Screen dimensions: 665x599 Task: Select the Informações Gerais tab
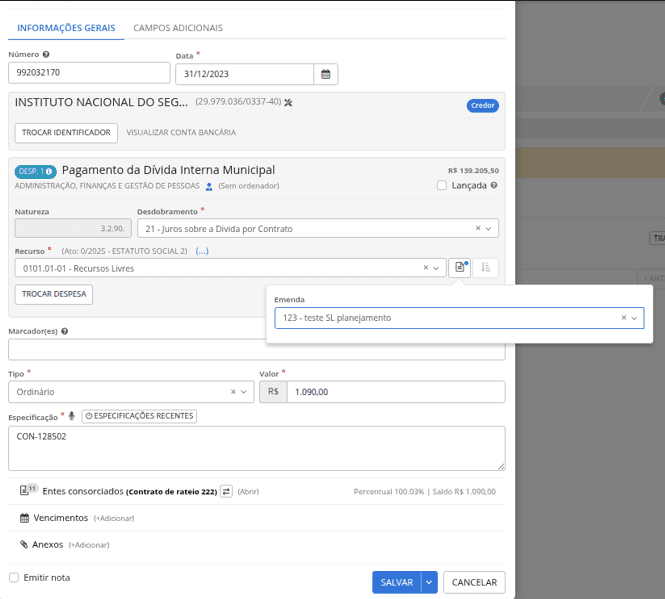66,28
